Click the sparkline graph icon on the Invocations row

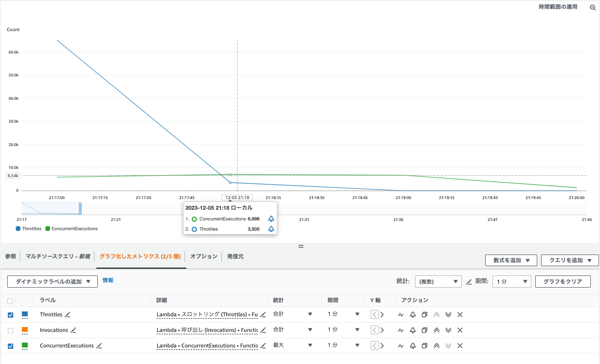(400, 330)
